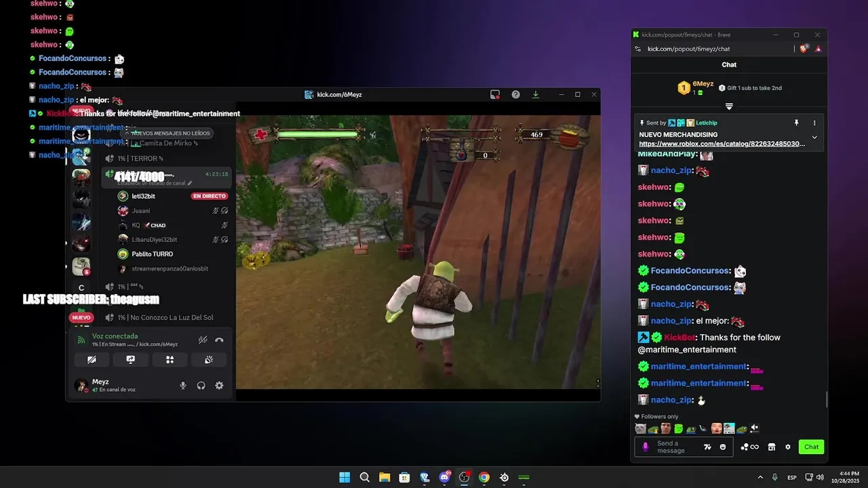Open the server with the red 5 badge
The image size is (868, 488).
click(81, 266)
